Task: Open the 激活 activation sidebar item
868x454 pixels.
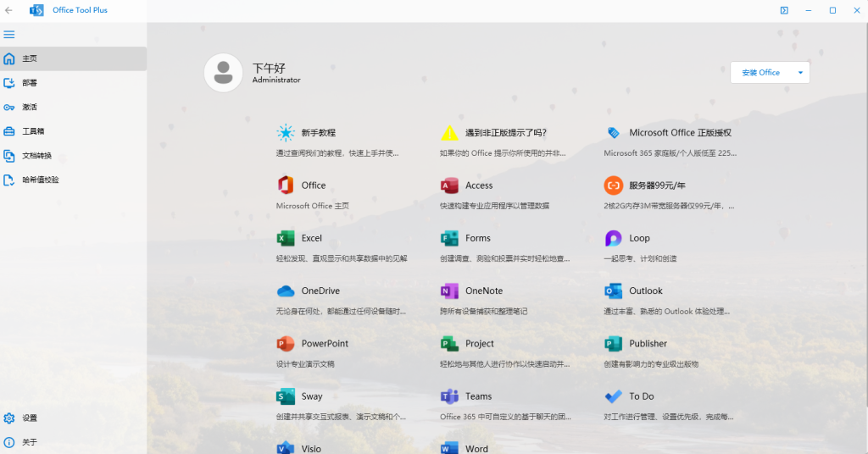Action: coord(73,108)
